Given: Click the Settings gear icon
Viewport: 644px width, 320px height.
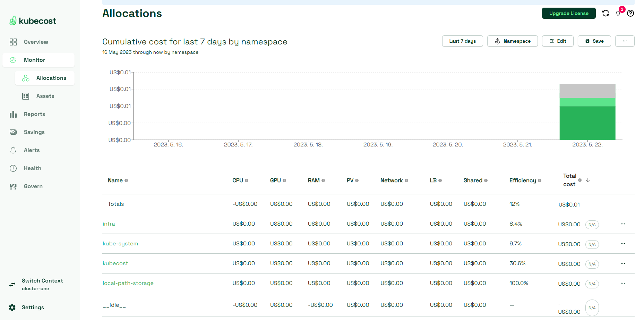Looking at the screenshot, I should 12,308.
